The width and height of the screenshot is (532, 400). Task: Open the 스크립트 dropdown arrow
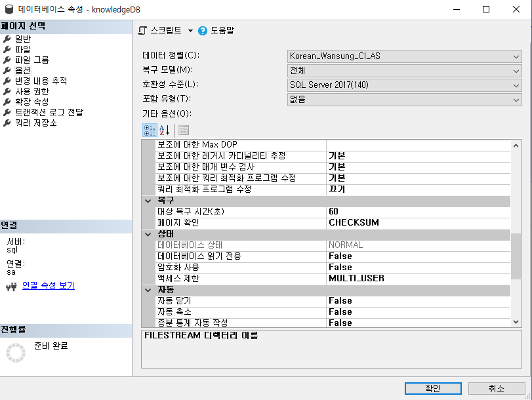point(190,31)
